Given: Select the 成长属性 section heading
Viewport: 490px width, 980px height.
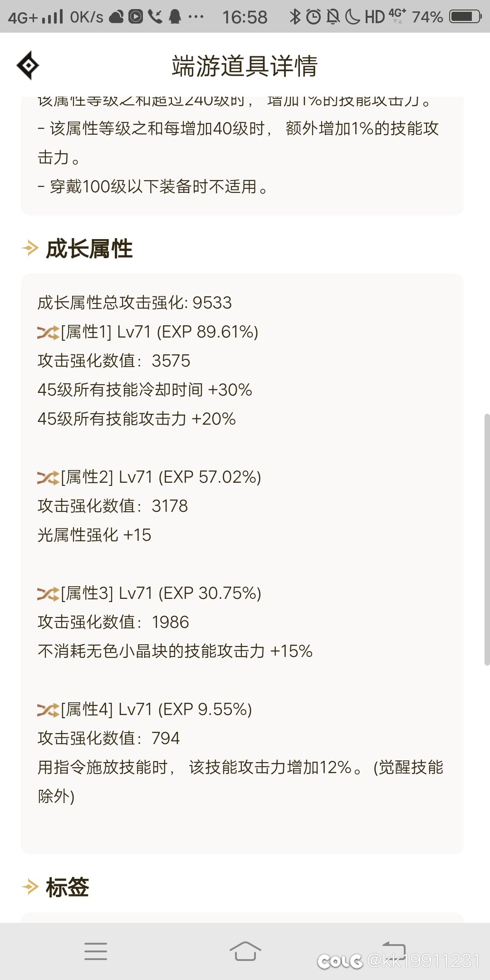Looking at the screenshot, I should pyautogui.click(x=89, y=249).
